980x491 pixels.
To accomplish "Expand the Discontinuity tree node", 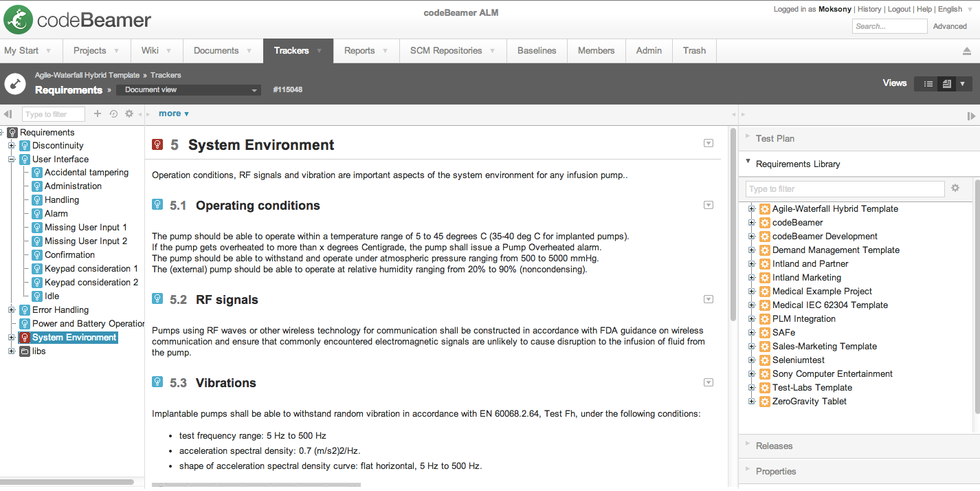I will coord(11,146).
